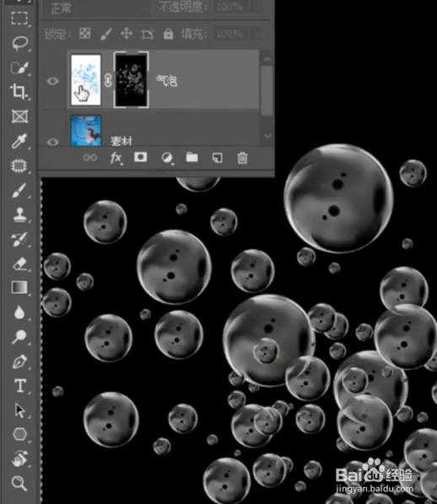Select the Horizontal Type tool
Screen dimensions: 437x504
[x=20, y=385]
